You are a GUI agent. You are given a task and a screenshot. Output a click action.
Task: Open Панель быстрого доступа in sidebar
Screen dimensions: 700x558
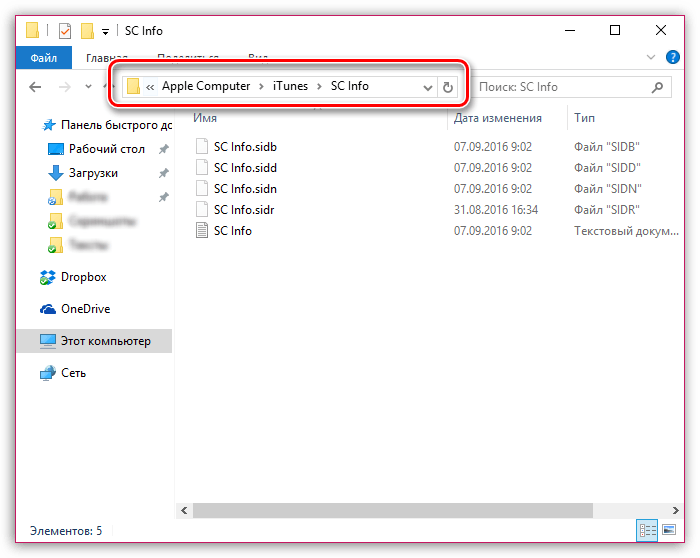pyautogui.click(x=117, y=125)
